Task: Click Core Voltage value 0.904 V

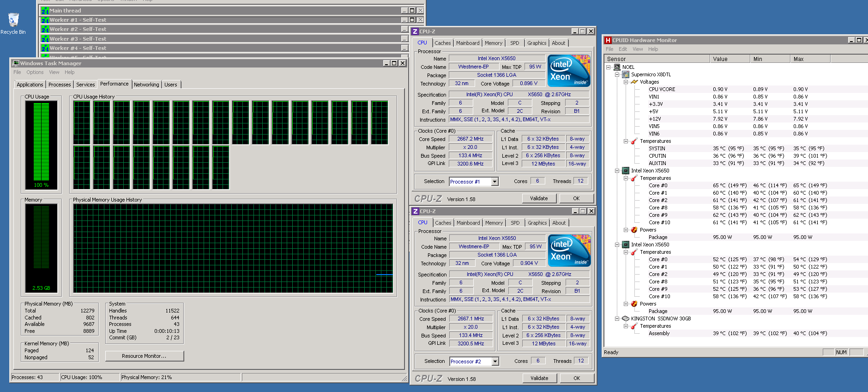Action: pyautogui.click(x=529, y=263)
